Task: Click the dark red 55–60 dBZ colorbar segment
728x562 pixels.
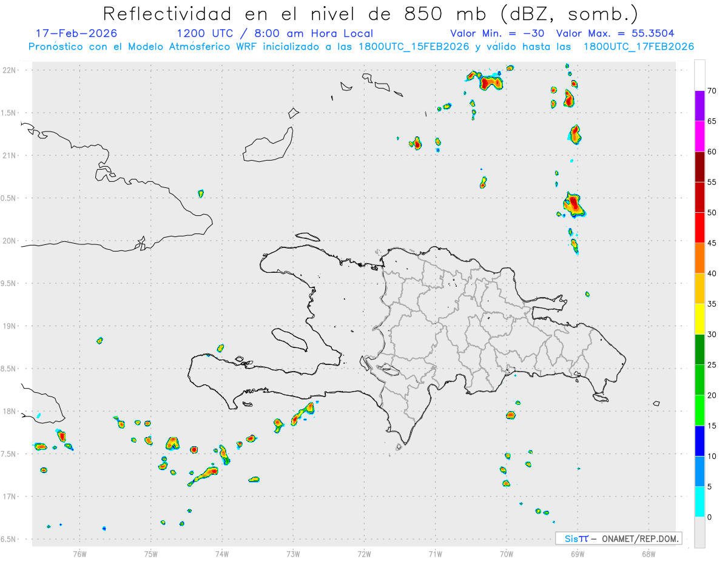Action: pos(699,167)
